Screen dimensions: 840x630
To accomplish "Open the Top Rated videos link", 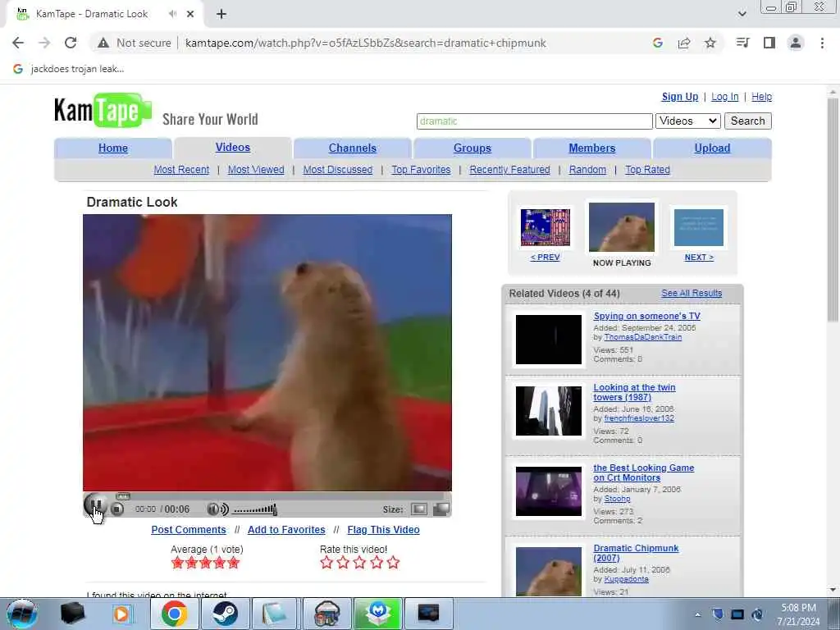I will click(x=647, y=170).
